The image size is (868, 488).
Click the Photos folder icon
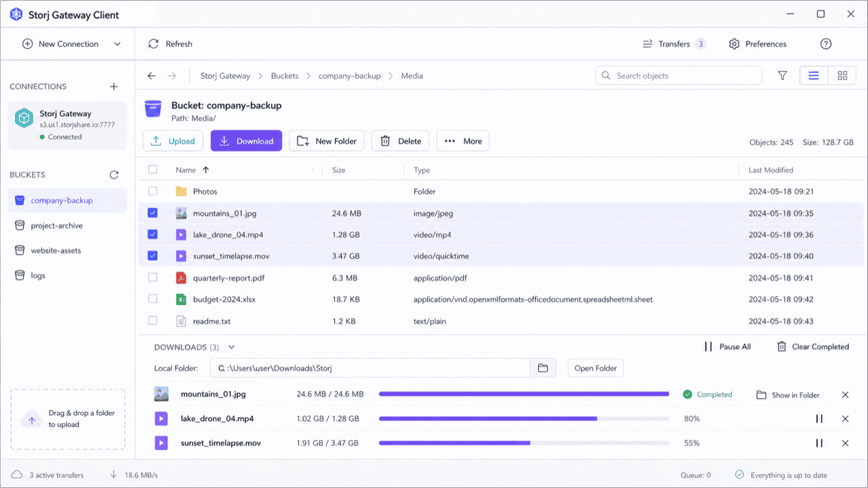181,192
